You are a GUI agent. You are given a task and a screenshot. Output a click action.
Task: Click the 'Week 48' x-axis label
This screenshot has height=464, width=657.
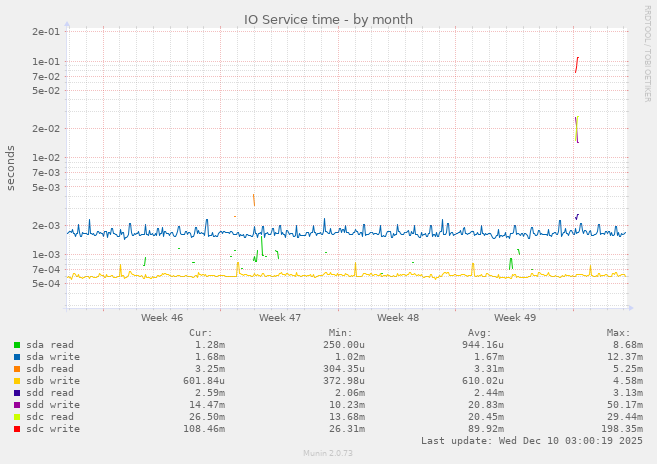(398, 318)
